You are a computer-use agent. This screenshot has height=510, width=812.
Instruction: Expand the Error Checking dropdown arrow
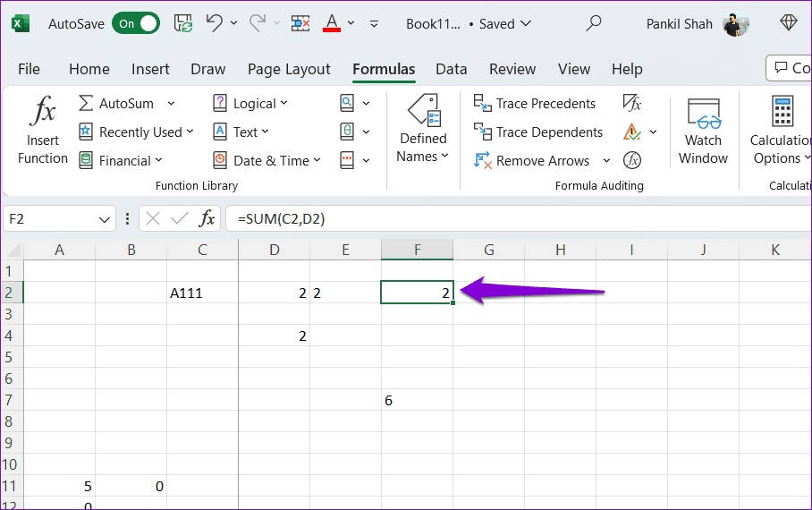point(653,132)
